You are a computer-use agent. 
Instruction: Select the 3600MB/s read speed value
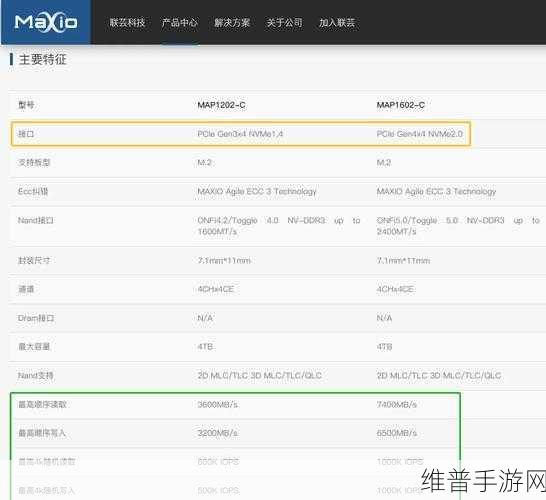click(218, 405)
